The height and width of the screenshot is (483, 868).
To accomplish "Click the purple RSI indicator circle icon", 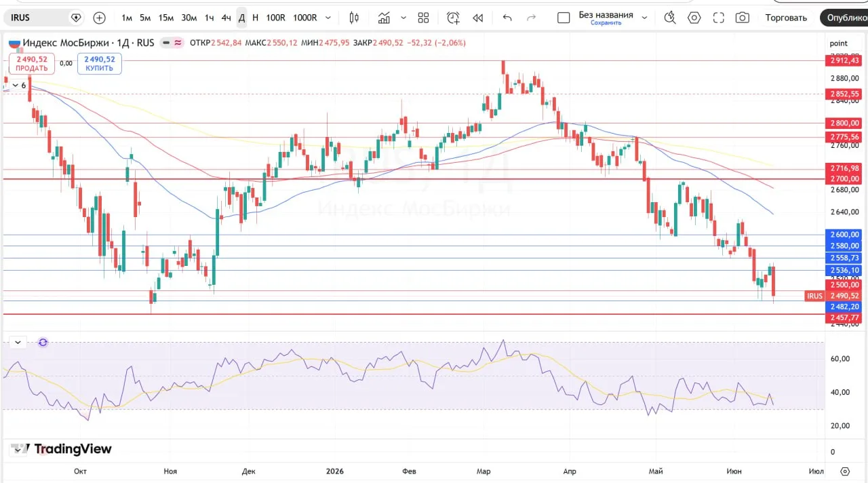I will tap(43, 343).
